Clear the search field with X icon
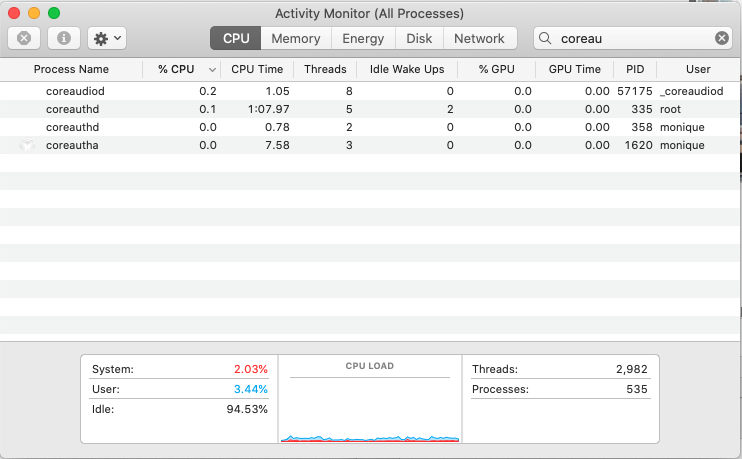This screenshot has width=742, height=459. coord(721,38)
